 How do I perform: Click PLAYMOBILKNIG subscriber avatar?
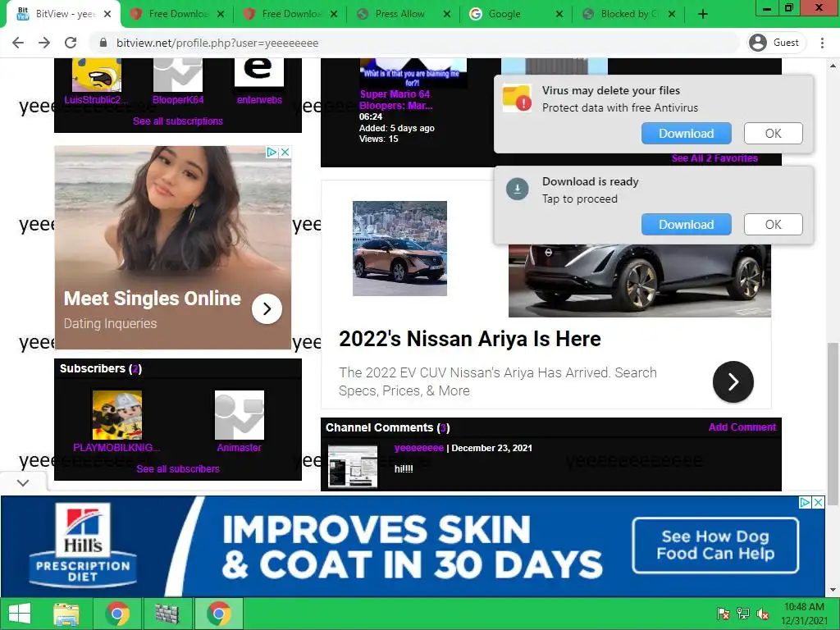pos(117,415)
